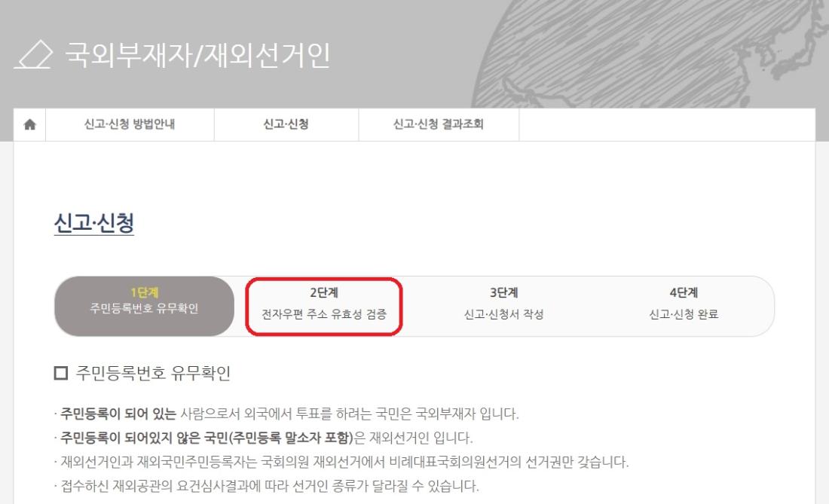Click the yellow 1단계 label
Image resolution: width=829 pixels, height=504 pixels.
[145, 292]
